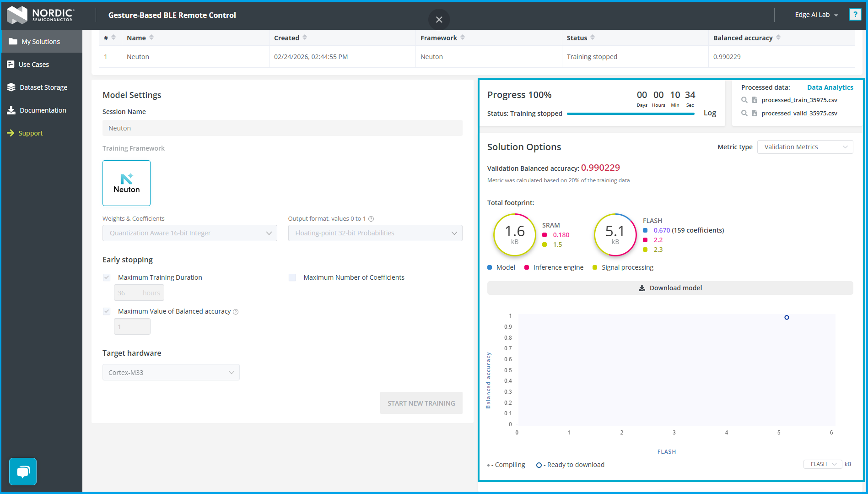Go to Dataset Storage in sidebar
Image resolution: width=868 pixels, height=494 pixels.
pyautogui.click(x=43, y=87)
